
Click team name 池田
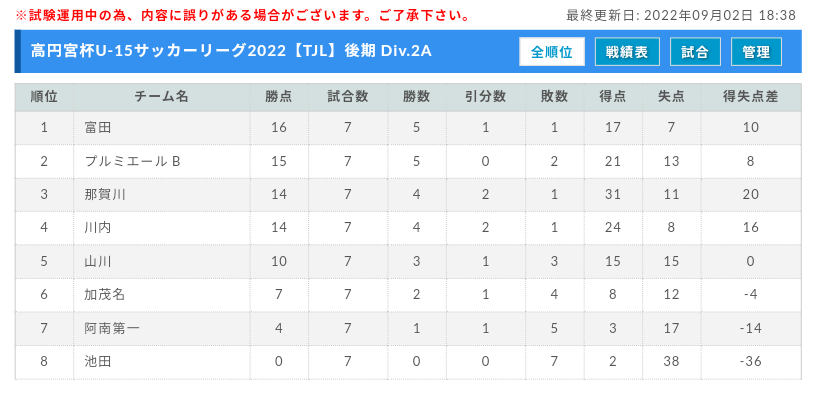[x=98, y=362]
